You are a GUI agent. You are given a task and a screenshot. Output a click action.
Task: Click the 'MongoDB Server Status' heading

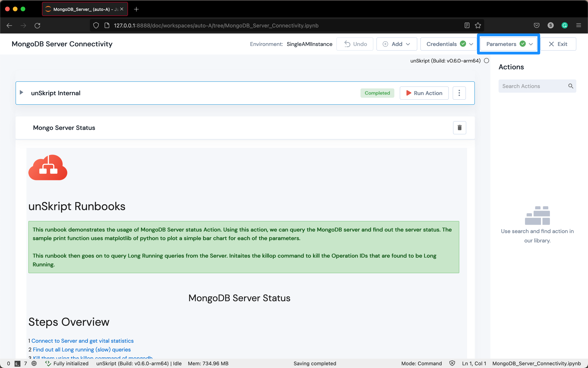[239, 298]
